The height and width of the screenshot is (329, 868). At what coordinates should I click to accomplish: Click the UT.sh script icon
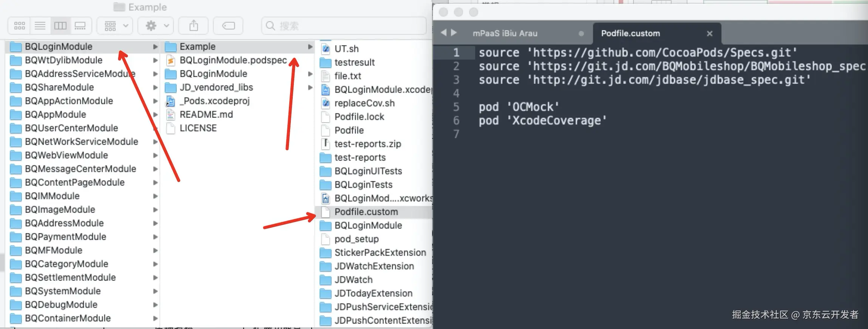326,49
